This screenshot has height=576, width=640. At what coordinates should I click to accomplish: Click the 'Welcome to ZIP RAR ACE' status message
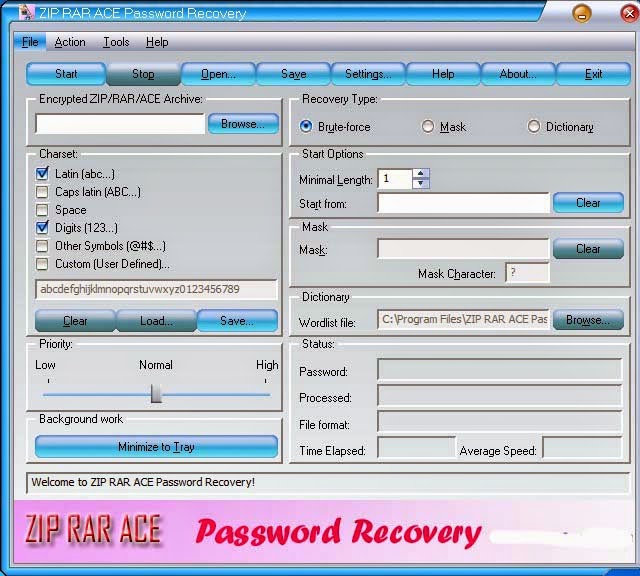tap(143, 483)
